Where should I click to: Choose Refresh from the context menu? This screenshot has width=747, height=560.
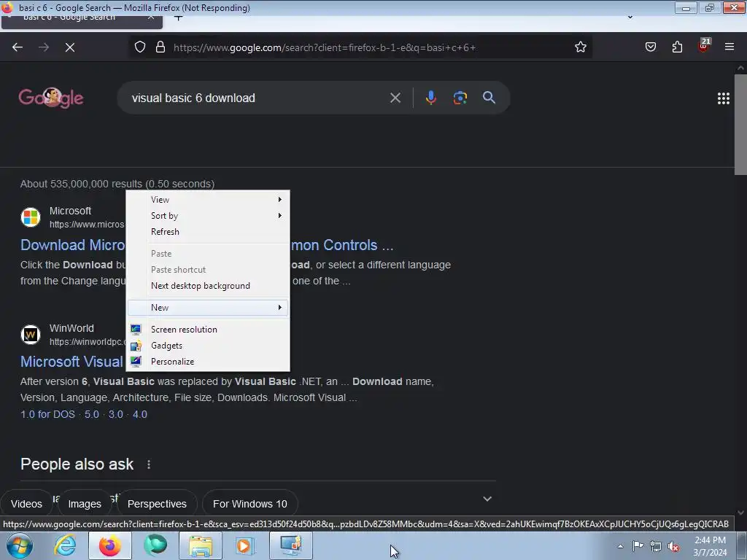[x=208, y=232]
